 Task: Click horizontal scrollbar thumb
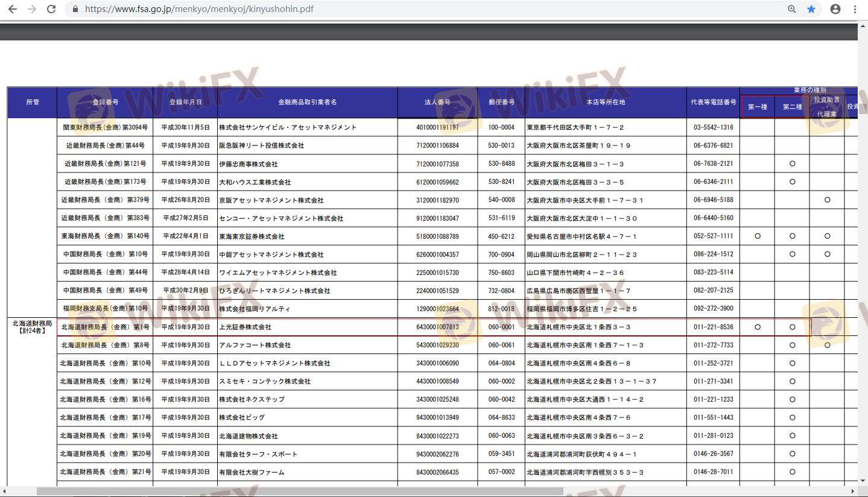[x=300, y=491]
